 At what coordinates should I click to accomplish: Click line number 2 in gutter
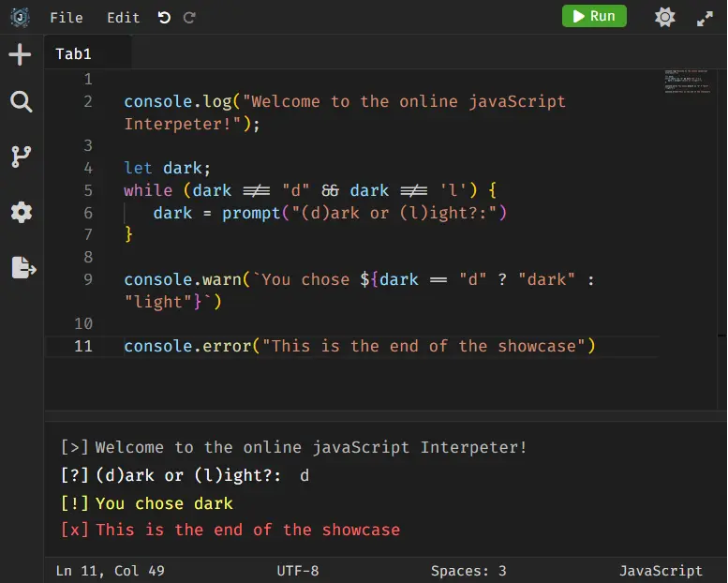(88, 101)
